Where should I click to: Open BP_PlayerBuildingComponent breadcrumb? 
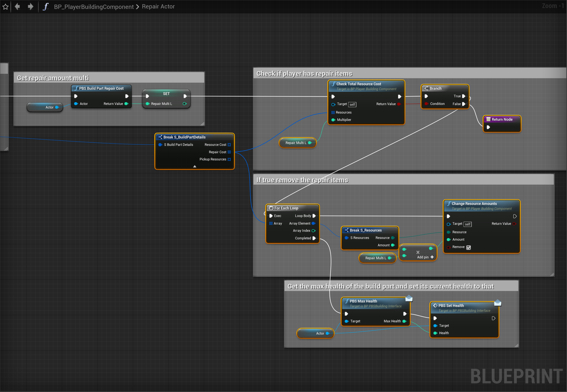94,7
